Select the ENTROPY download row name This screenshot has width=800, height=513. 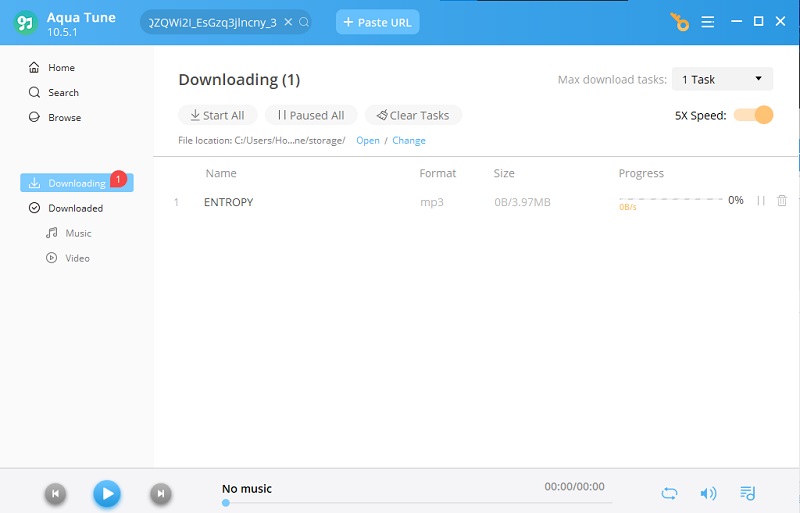pos(229,202)
